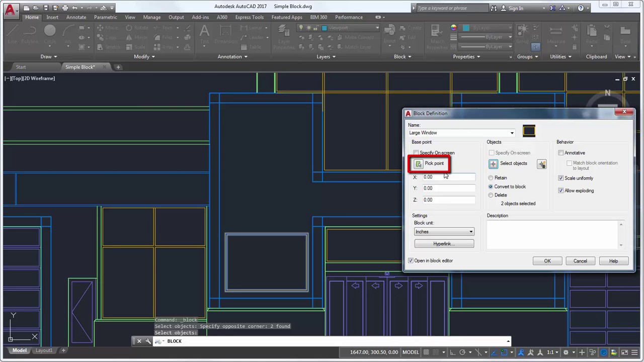Open Quick Select filter icon in Objects group
The image size is (644, 362).
[541, 164]
